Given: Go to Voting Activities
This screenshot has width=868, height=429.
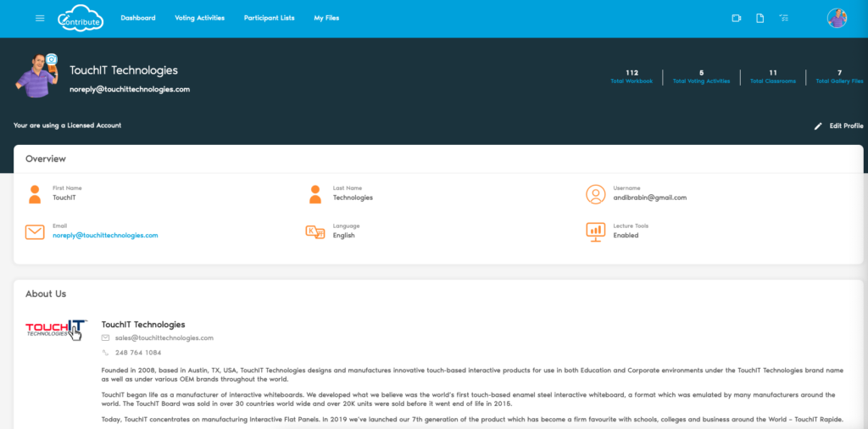Looking at the screenshot, I should pyautogui.click(x=200, y=19).
